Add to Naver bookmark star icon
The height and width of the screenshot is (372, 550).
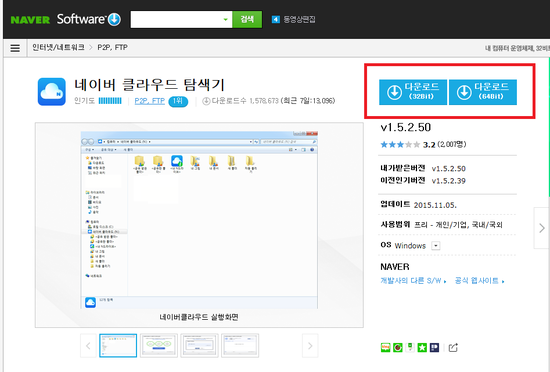(x=422, y=347)
